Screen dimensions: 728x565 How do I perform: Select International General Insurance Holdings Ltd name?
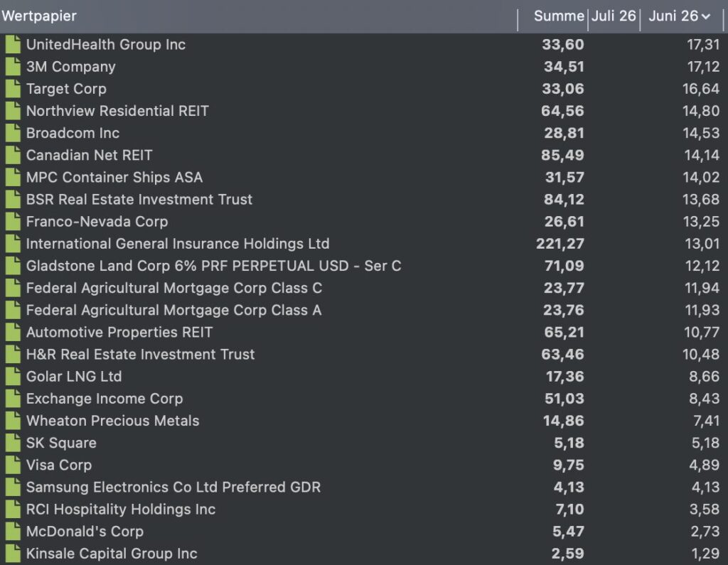(x=178, y=244)
